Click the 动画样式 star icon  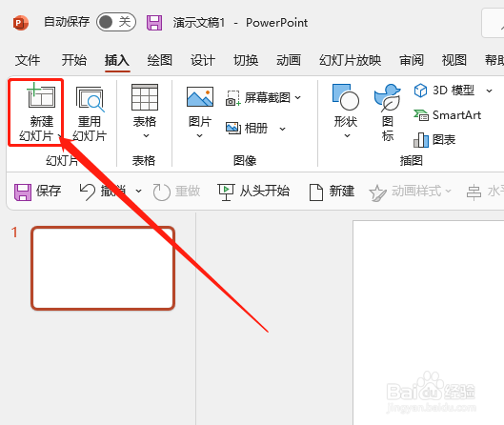click(378, 192)
